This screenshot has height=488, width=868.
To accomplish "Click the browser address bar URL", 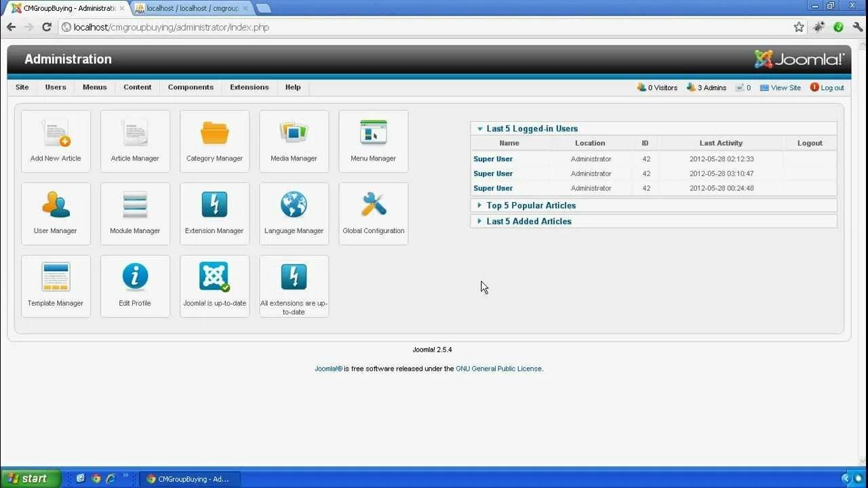I will [172, 27].
